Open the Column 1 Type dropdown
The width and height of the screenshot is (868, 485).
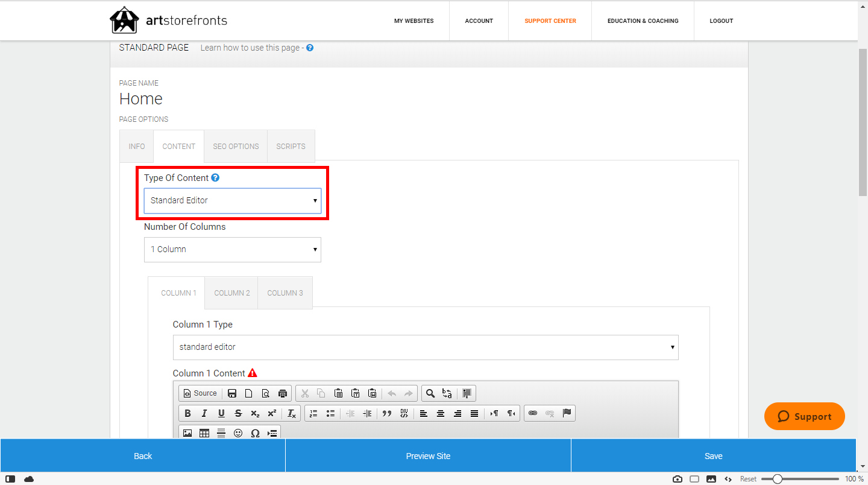tap(426, 347)
